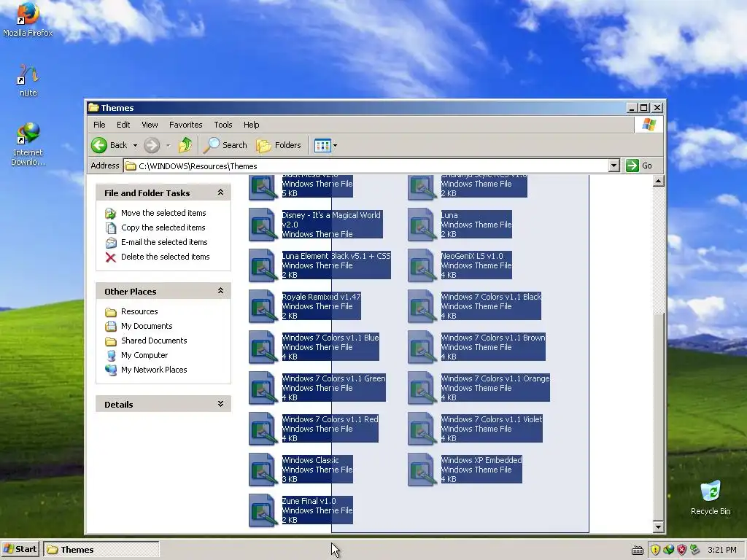Image resolution: width=747 pixels, height=560 pixels.
Task: Click Copy the selected items
Action: 163,227
